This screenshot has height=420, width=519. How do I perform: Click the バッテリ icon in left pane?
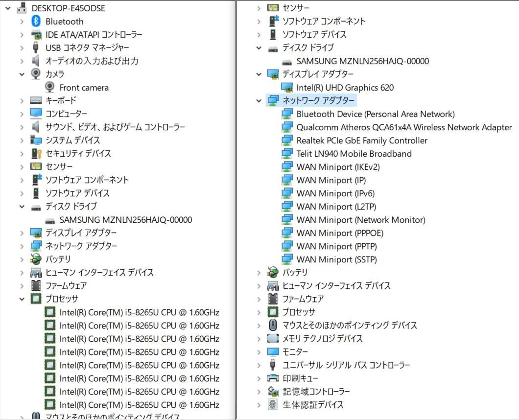pyautogui.click(x=36, y=259)
